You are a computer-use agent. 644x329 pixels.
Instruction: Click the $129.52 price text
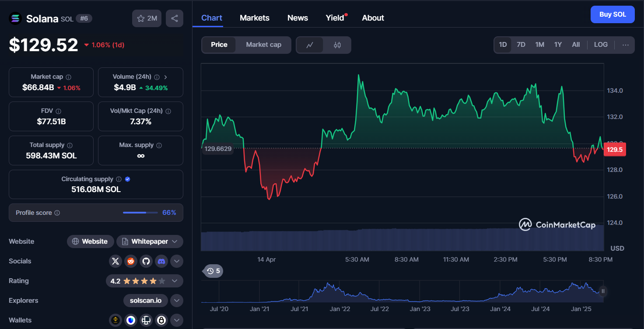43,45
